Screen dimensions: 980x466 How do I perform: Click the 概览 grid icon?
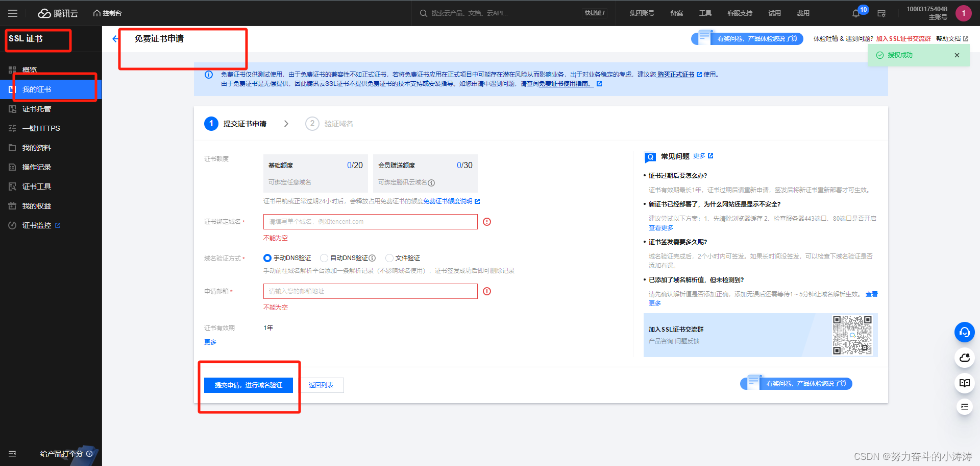[x=12, y=69]
